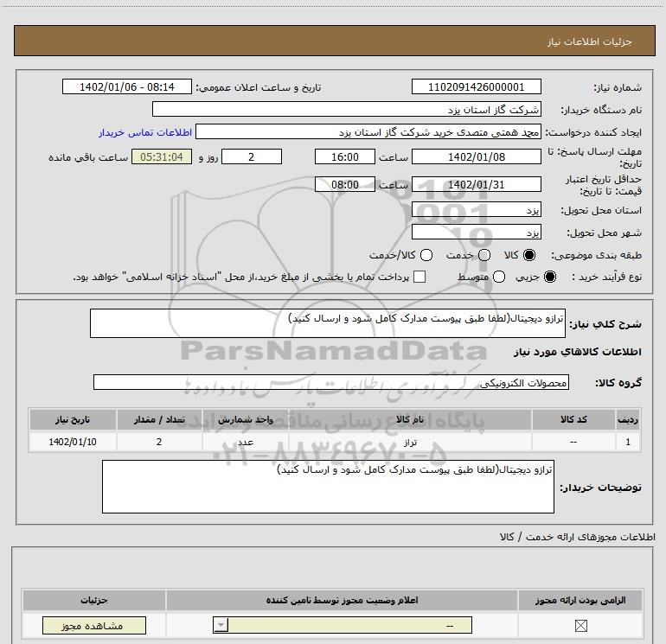Click the اعلام وضعیت مجوز column header
Screen dimensions: 666x644
tap(342, 600)
